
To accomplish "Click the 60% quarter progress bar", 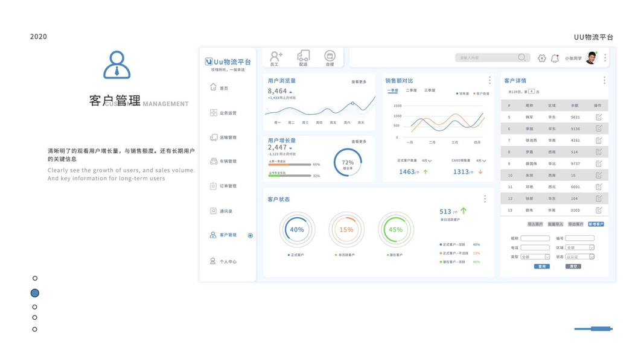I will click(x=290, y=165).
